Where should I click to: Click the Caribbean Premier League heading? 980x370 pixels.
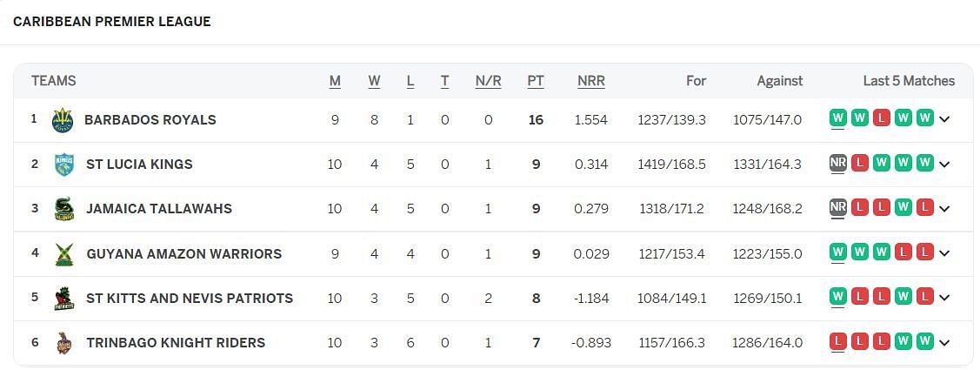click(112, 21)
